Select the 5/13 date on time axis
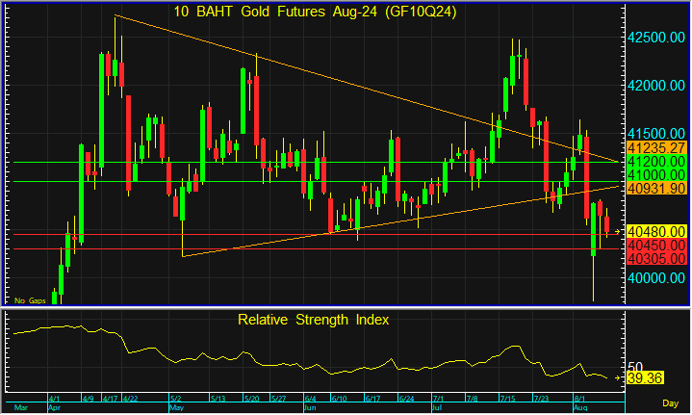This screenshot has width=692, height=415. point(217,398)
